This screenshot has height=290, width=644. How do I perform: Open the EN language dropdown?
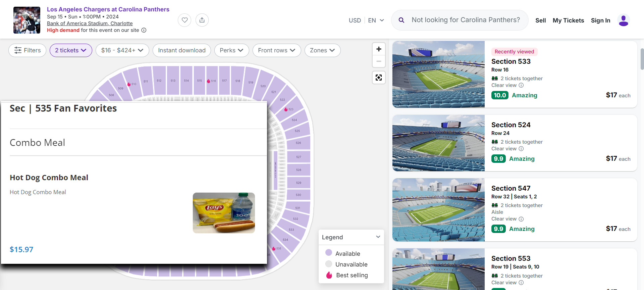pos(376,20)
